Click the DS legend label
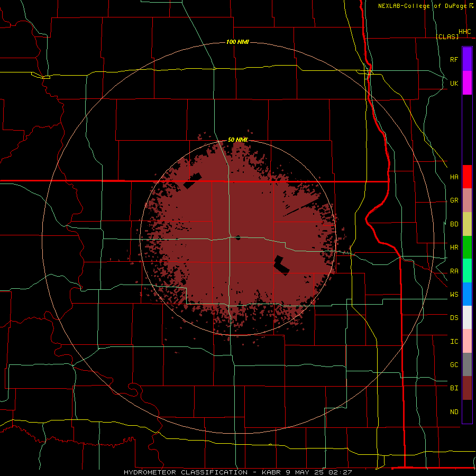Viewport: 476px width, 476px height. click(454, 318)
